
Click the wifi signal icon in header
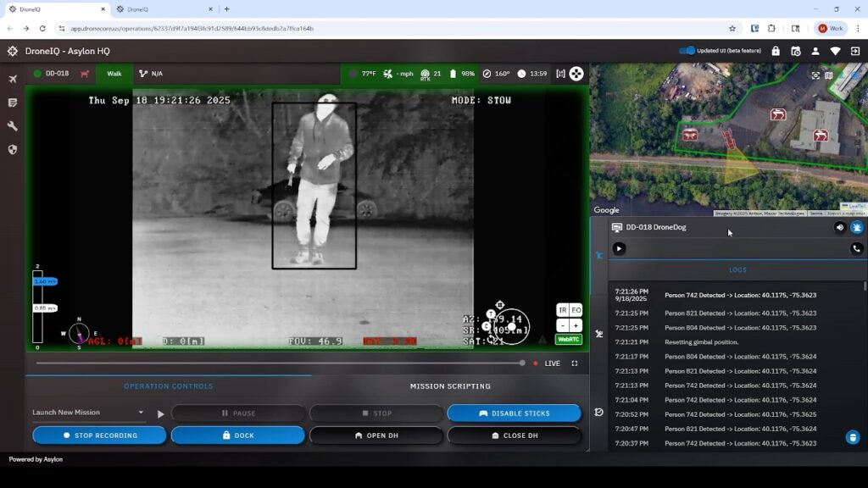coord(835,51)
